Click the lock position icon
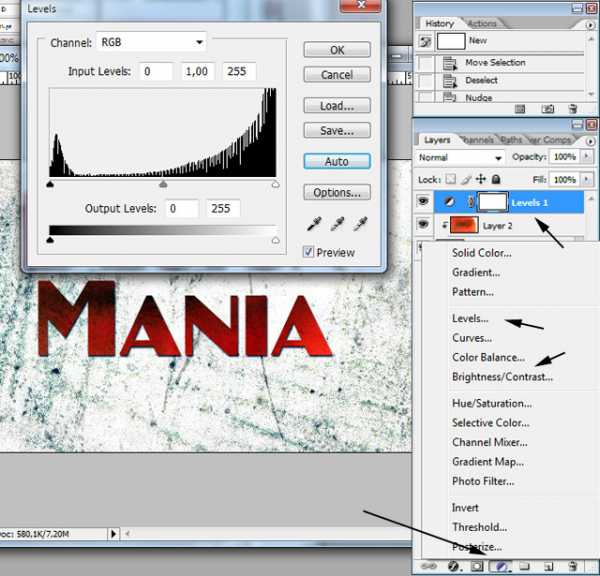Viewport: 600px width, 576px height. click(482, 179)
